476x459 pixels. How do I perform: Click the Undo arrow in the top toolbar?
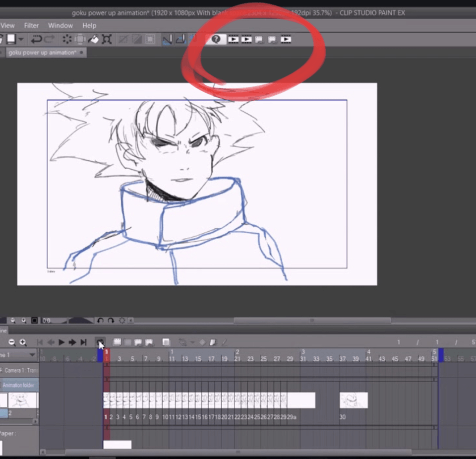(36, 39)
